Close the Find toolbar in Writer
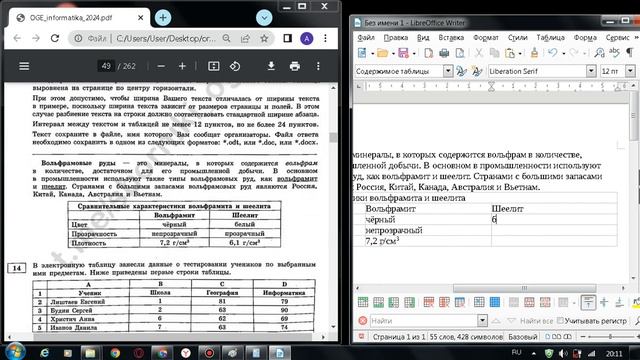This screenshot has height=360, width=640. 362,321
